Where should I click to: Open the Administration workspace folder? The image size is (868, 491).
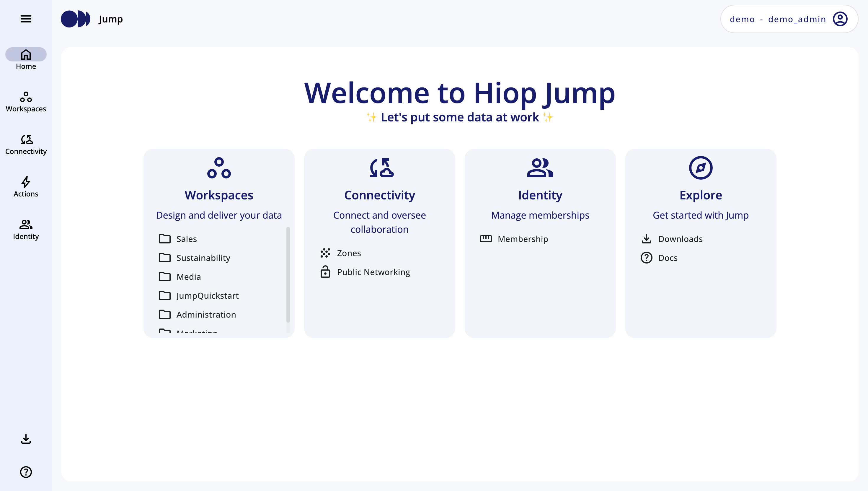(x=206, y=314)
